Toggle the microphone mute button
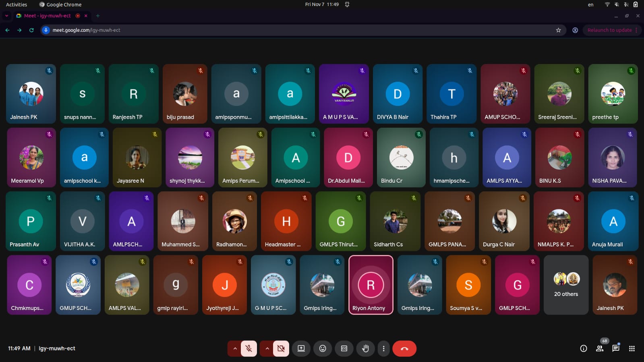The height and width of the screenshot is (362, 644). (x=249, y=349)
